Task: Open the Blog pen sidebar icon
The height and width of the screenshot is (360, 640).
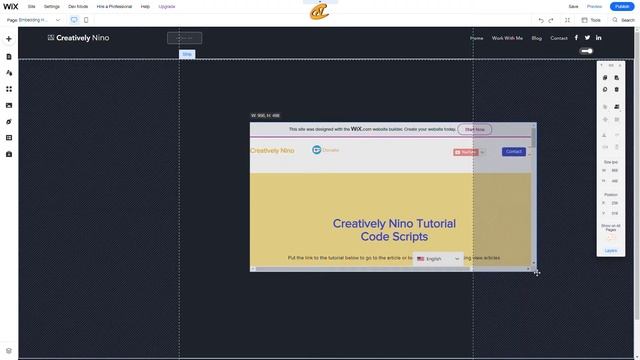Action: [9, 122]
